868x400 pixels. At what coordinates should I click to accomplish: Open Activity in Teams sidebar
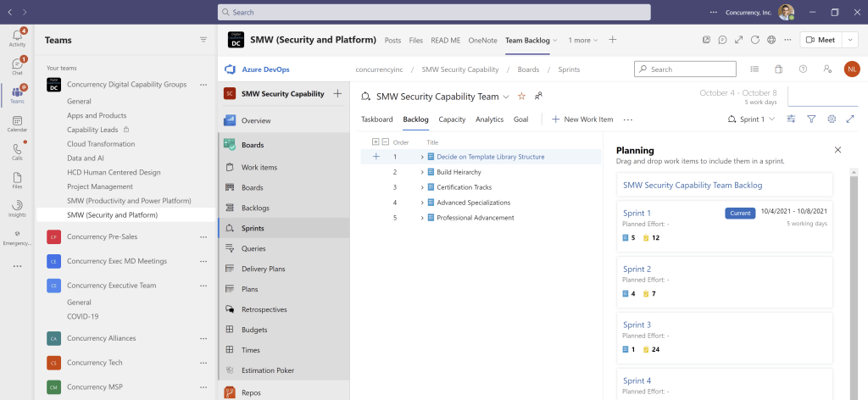pos(17,36)
